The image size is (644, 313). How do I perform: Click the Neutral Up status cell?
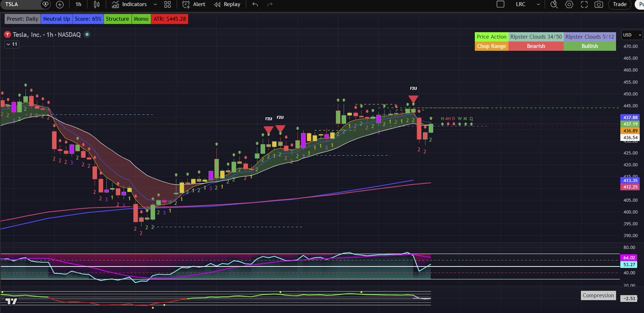[x=56, y=19]
